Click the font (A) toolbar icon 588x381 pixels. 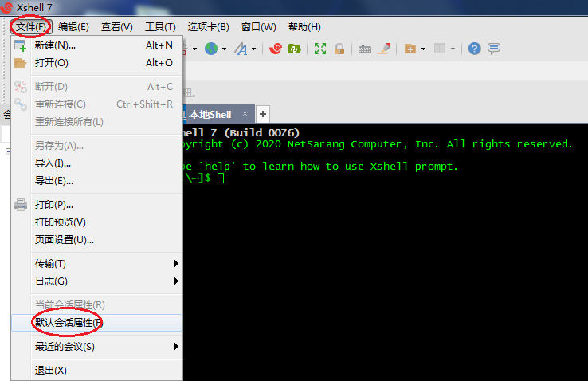coord(241,49)
